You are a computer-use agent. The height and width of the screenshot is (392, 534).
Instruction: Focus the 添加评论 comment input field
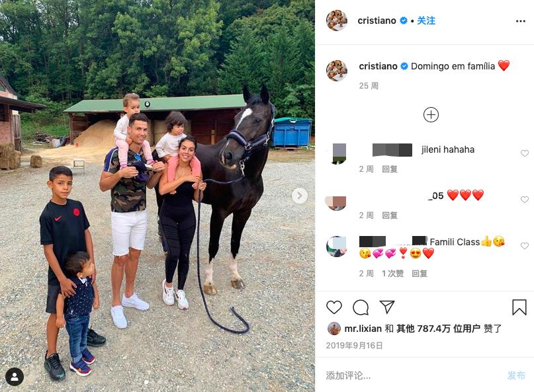(x=414, y=375)
